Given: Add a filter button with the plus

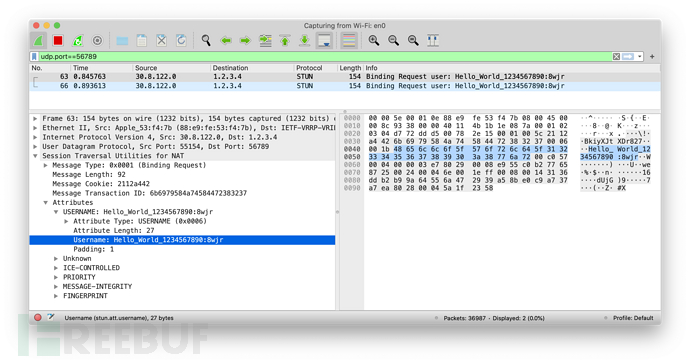Looking at the screenshot, I should [652, 56].
